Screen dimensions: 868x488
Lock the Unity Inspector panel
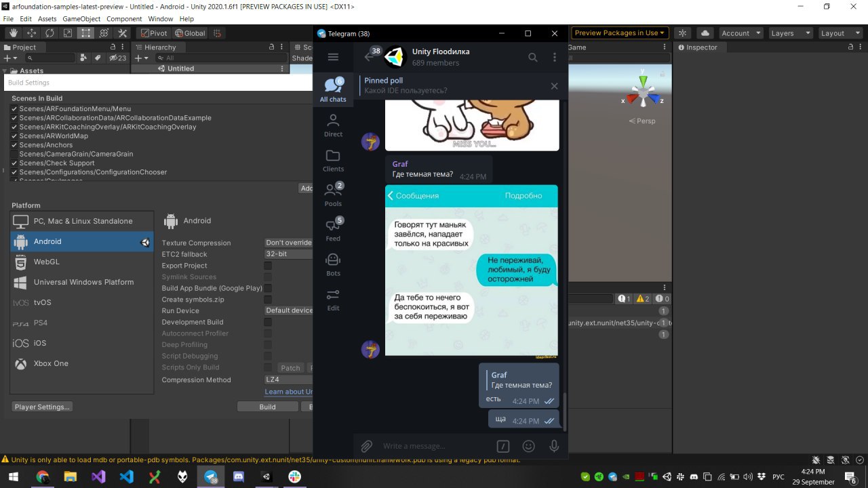(x=850, y=47)
